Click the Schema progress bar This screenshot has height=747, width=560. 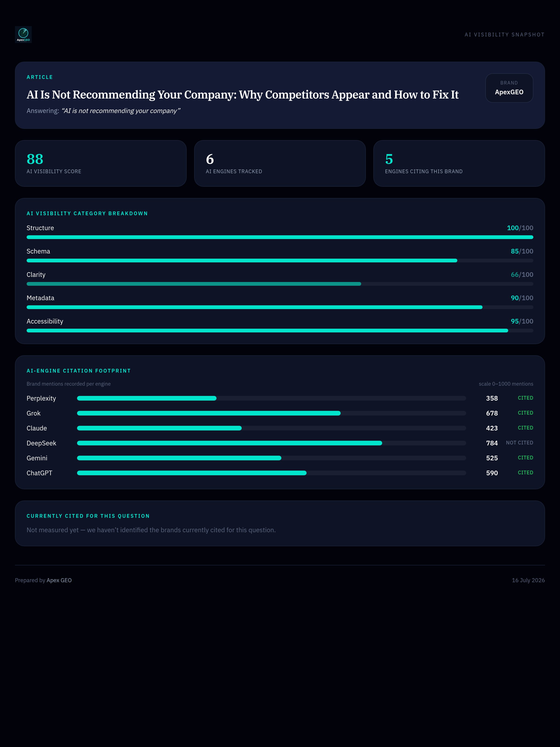click(280, 260)
